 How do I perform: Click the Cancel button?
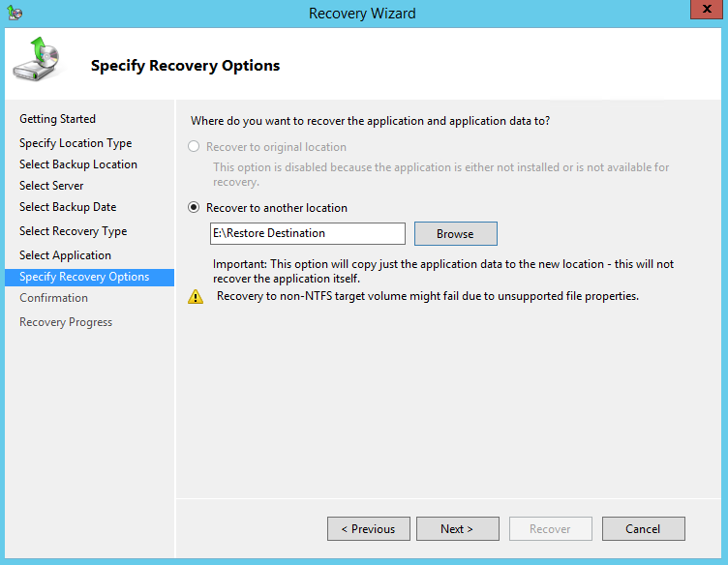coord(643,529)
